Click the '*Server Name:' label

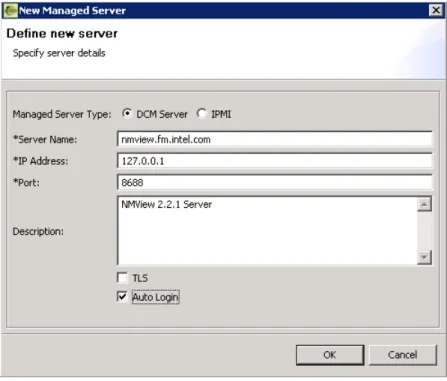coord(45,139)
